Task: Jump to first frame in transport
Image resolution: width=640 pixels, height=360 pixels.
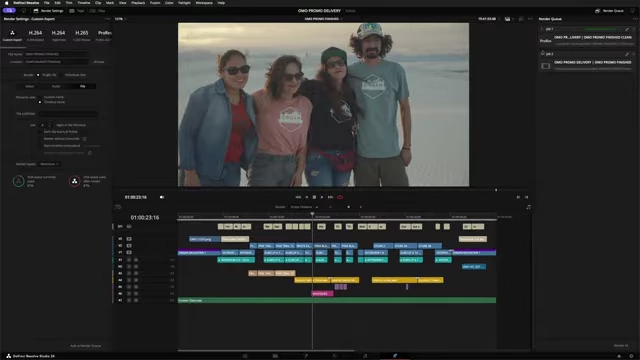Action: 298,197
